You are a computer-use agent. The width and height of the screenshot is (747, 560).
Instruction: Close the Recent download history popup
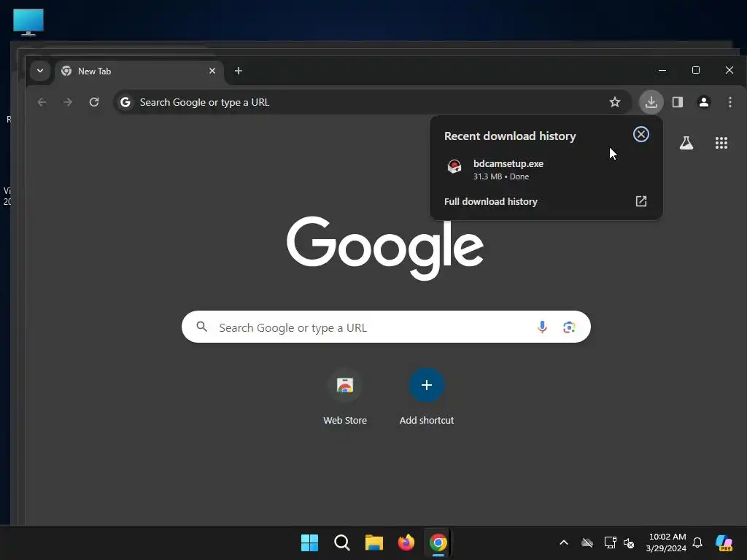click(x=640, y=134)
